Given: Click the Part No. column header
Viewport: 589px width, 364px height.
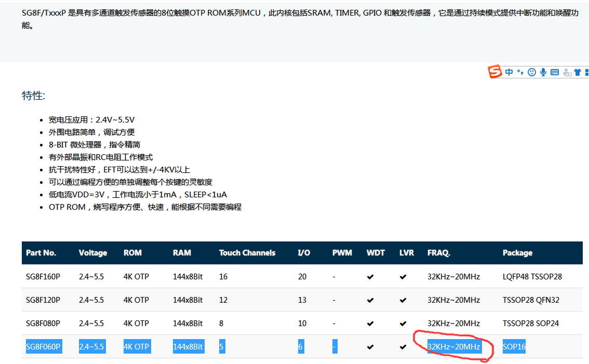Looking at the screenshot, I should [x=41, y=253].
